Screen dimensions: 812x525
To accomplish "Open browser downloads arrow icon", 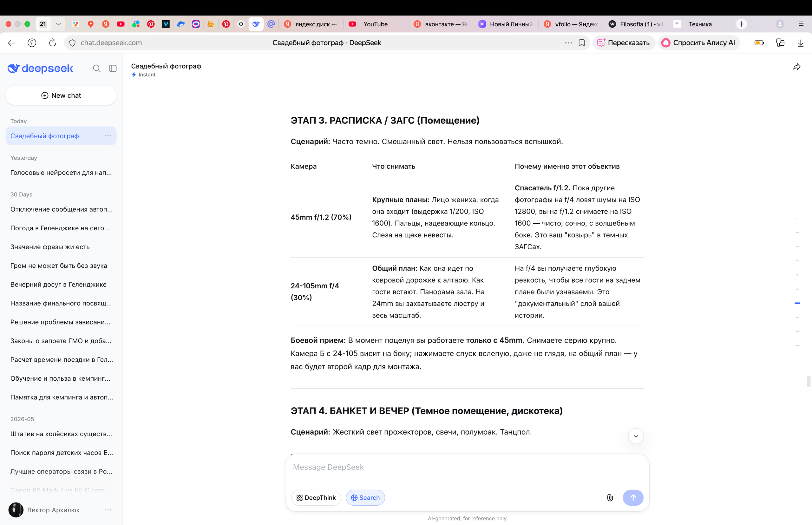I will (801, 43).
